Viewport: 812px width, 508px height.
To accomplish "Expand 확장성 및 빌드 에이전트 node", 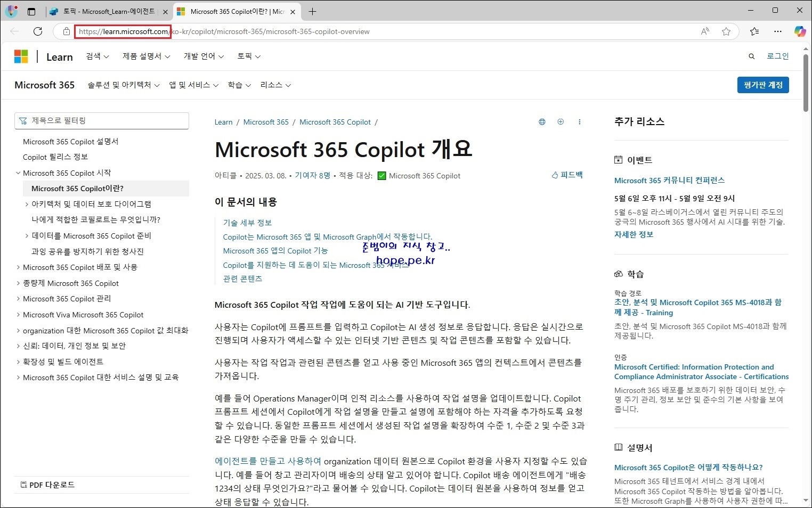I will (63, 362).
